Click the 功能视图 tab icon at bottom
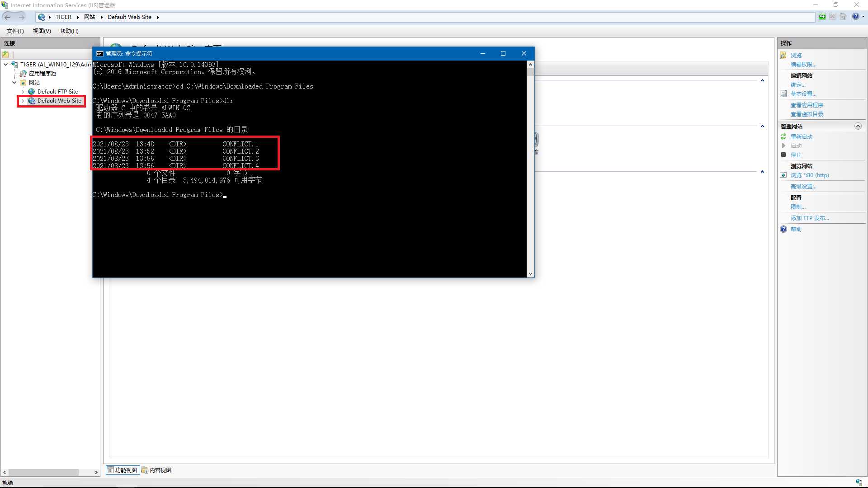Image resolution: width=868 pixels, height=488 pixels. coord(110,470)
